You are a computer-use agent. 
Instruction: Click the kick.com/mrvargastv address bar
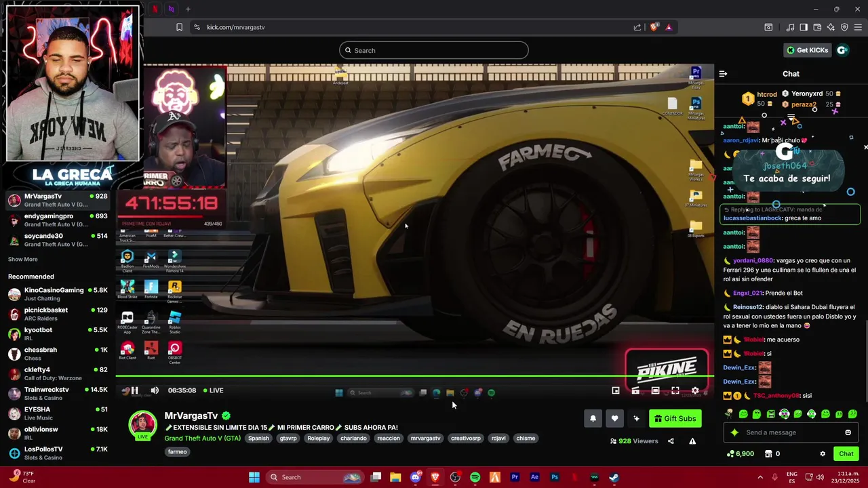point(235,27)
